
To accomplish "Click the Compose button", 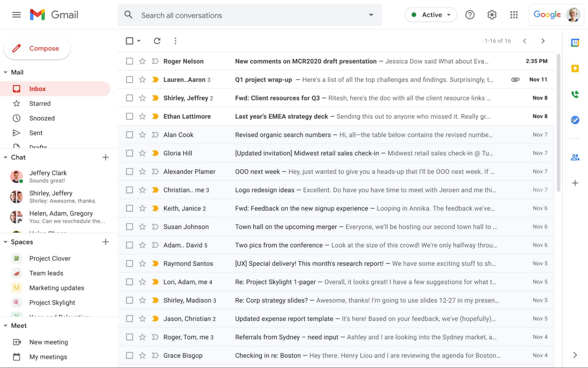I will click(x=37, y=49).
